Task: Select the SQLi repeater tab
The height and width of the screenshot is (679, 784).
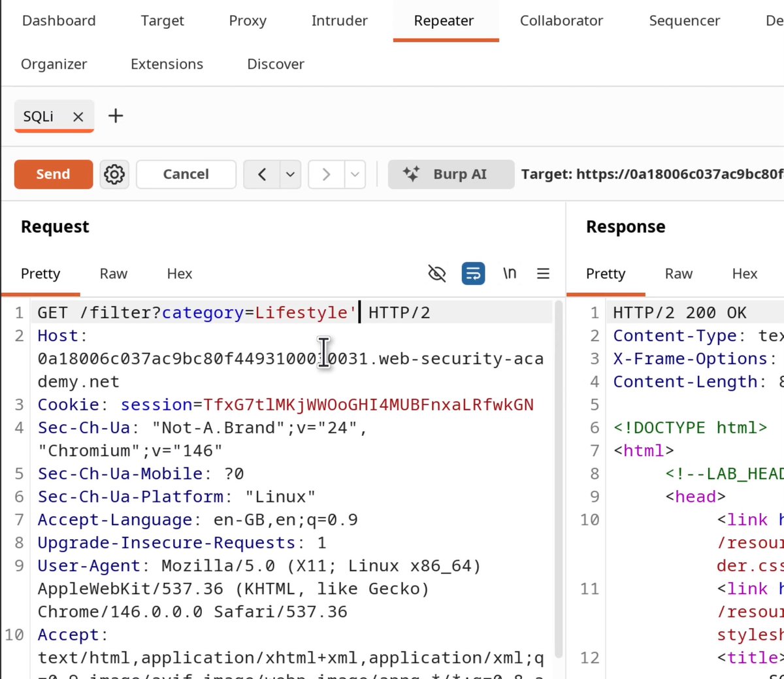Action: click(39, 117)
